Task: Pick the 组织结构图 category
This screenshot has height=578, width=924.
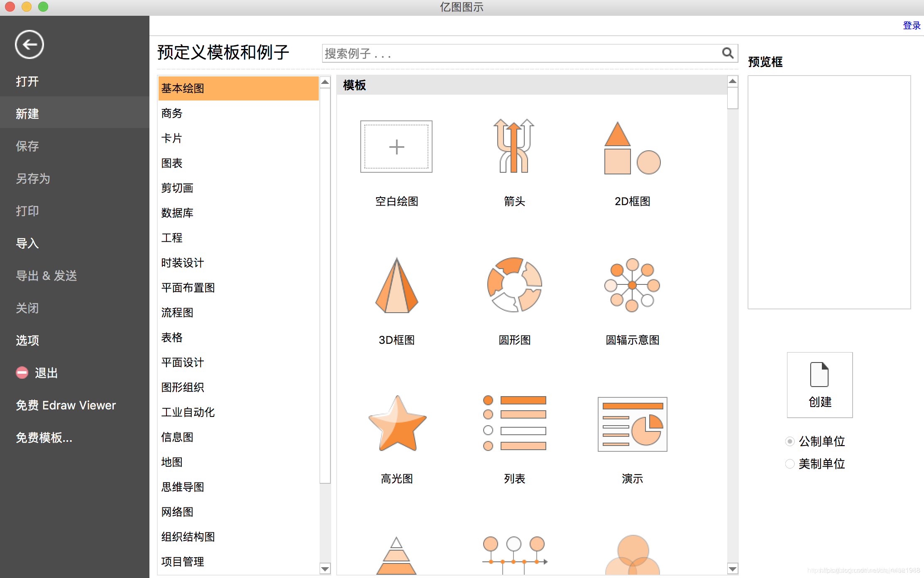Action: [x=238, y=536]
